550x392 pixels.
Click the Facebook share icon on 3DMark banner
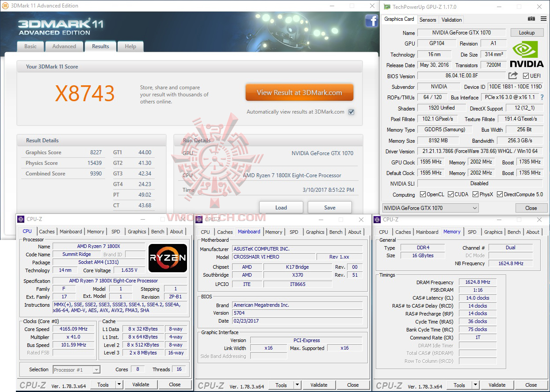(x=371, y=21)
